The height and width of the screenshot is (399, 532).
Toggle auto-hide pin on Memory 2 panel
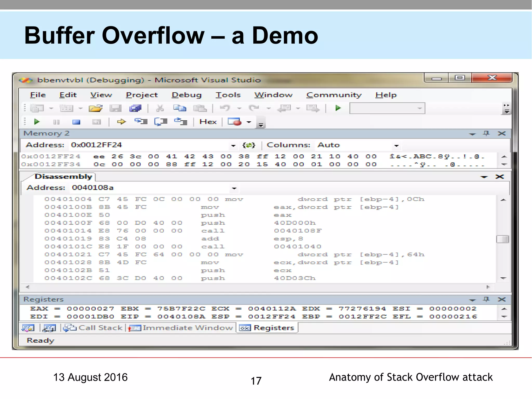[x=486, y=133]
